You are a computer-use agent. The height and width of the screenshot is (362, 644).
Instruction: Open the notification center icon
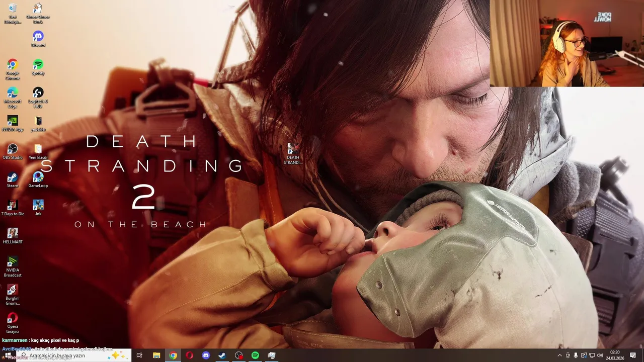pos(633,355)
